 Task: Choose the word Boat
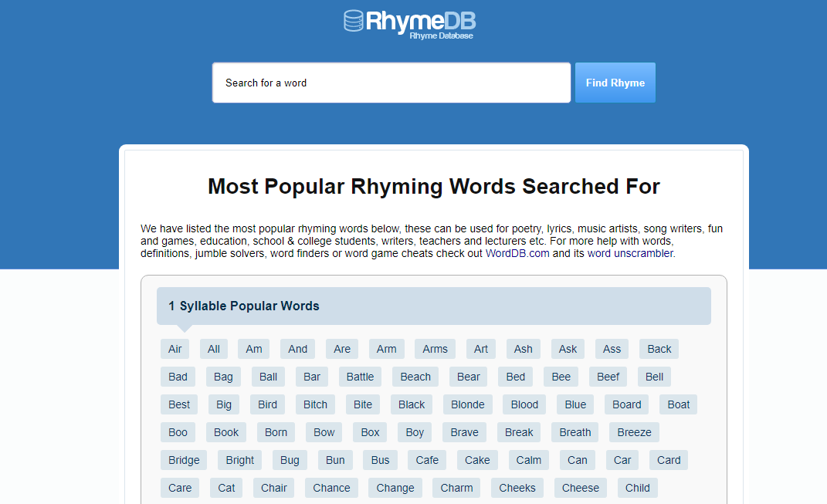point(679,405)
